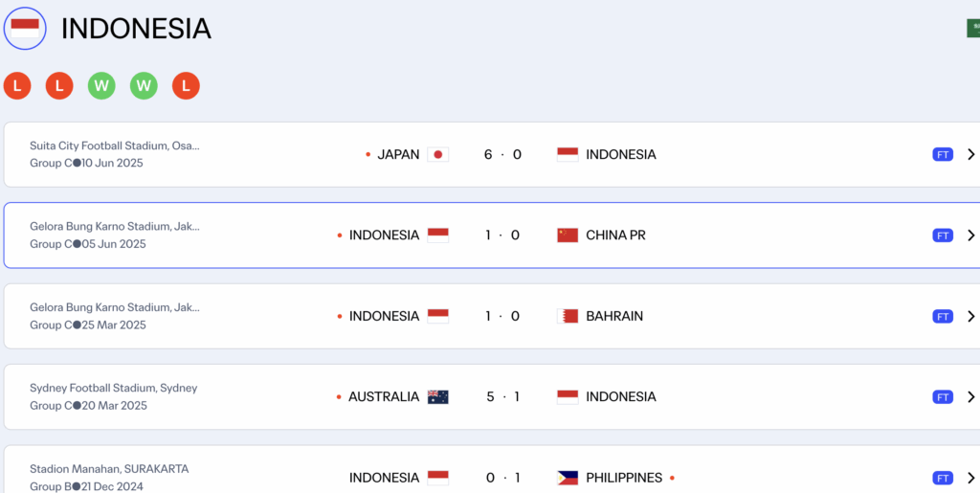Click the first red L form badge
Image resolution: width=980 pixels, height=493 pixels.
click(17, 86)
